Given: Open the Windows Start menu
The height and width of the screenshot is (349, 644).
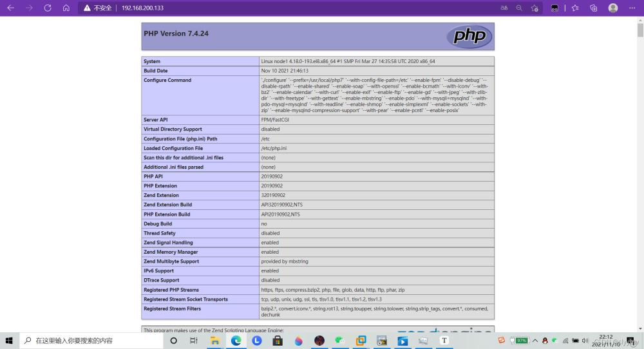Looking at the screenshot, I should coord(10,340).
